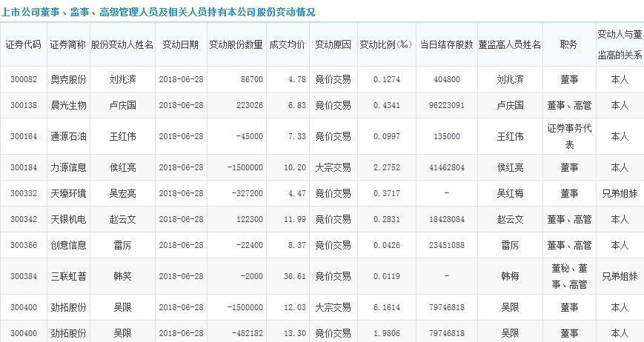644x342 pixels.
Task: Click the 证券简称 column header
Action: (68, 44)
